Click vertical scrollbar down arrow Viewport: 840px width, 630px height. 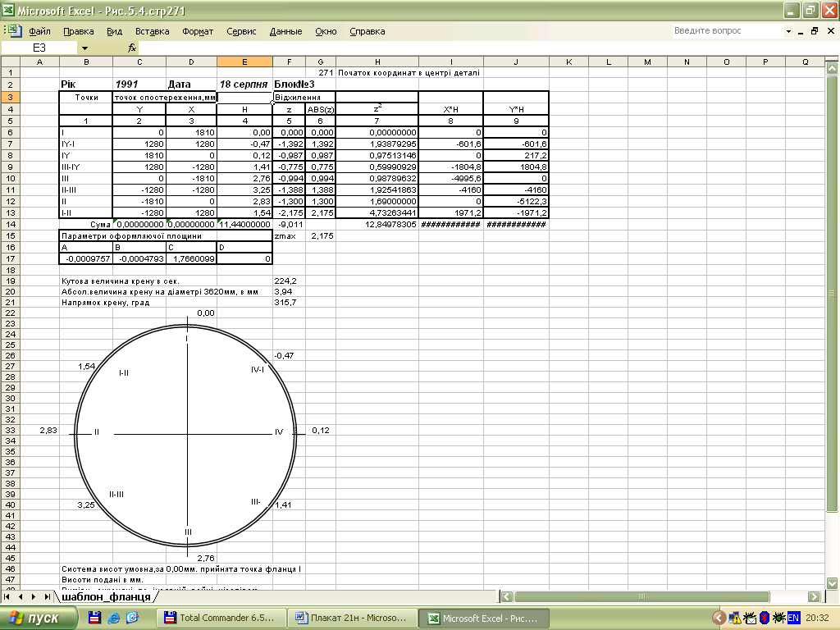pos(832,583)
